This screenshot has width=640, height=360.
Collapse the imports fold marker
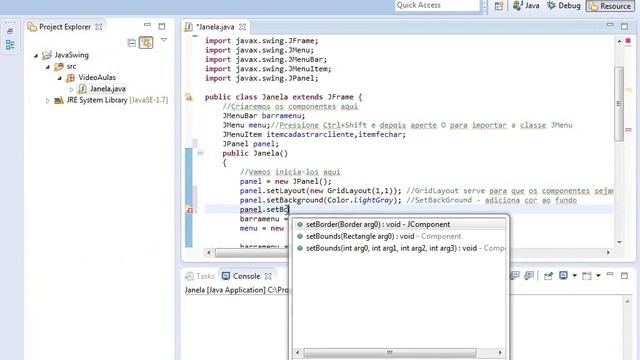coord(195,36)
